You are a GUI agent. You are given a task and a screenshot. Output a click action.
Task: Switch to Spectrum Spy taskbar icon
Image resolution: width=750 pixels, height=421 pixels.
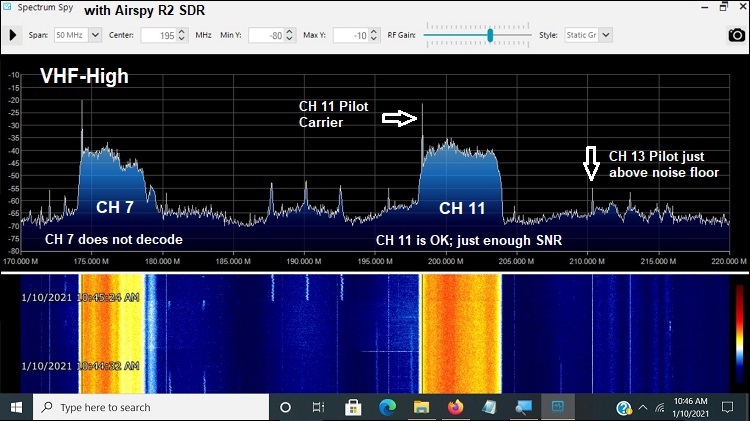(x=557, y=407)
